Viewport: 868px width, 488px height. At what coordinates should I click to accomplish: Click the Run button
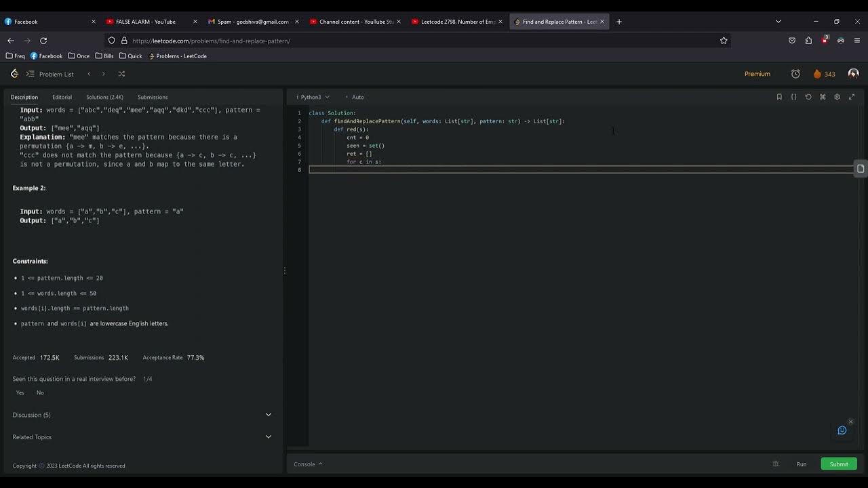801,464
